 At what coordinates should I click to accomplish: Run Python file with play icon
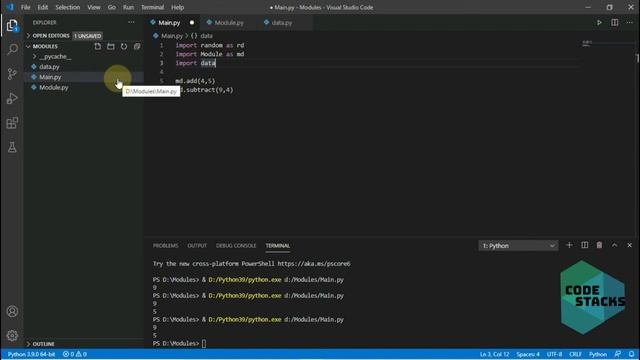pos(599,22)
